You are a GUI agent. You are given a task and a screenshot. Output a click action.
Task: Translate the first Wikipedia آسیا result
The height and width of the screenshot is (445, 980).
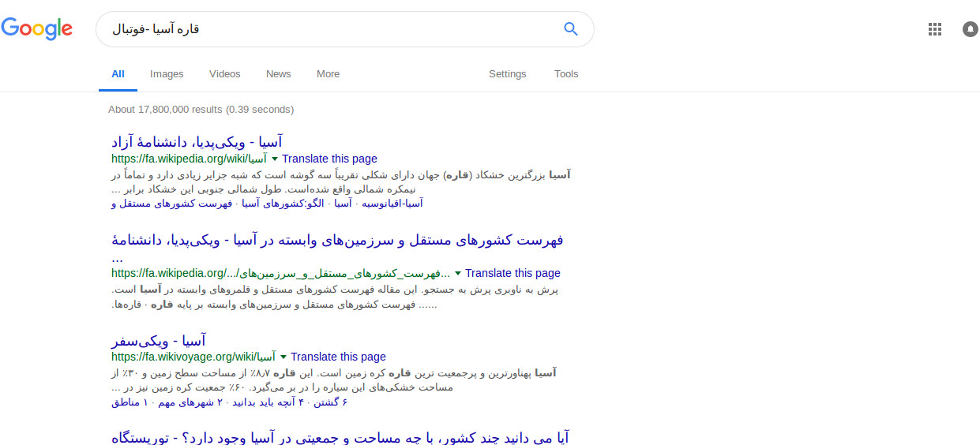point(329,159)
